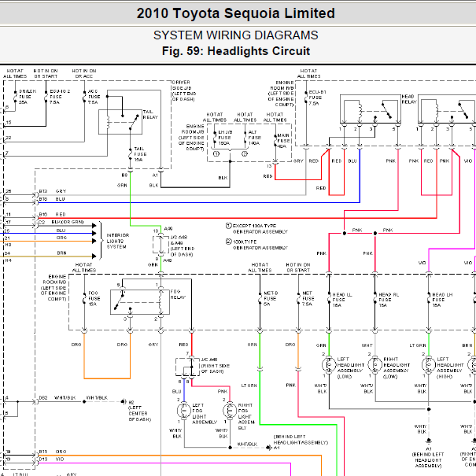
Task: Click the MET FUSE 7.5A label
Action: click(307, 299)
